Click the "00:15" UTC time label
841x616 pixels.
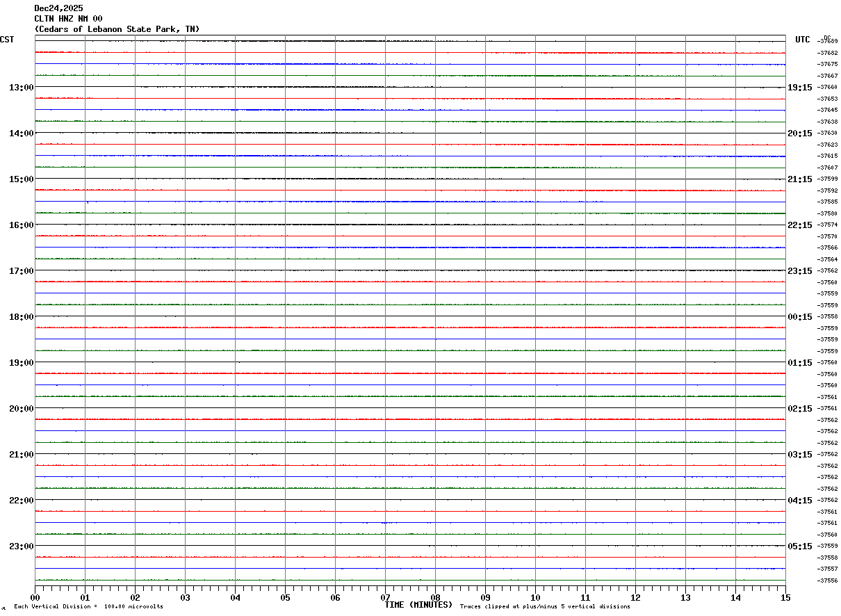point(799,317)
